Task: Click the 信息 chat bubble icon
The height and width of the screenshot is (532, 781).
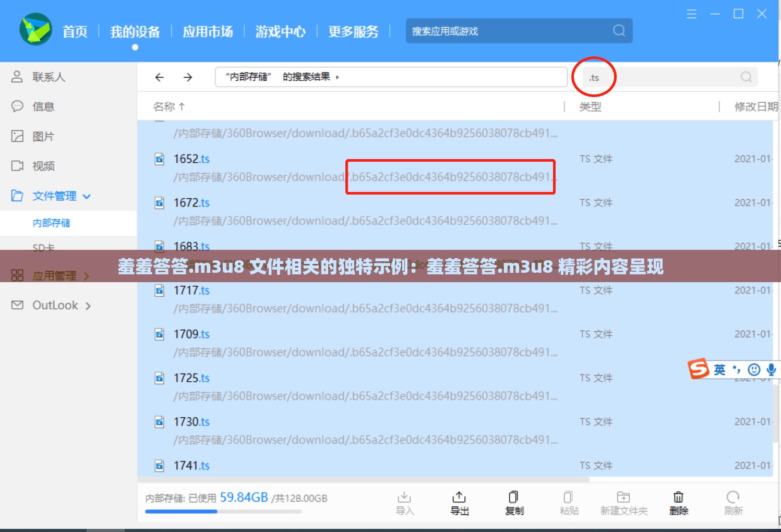Action: pyautogui.click(x=17, y=106)
